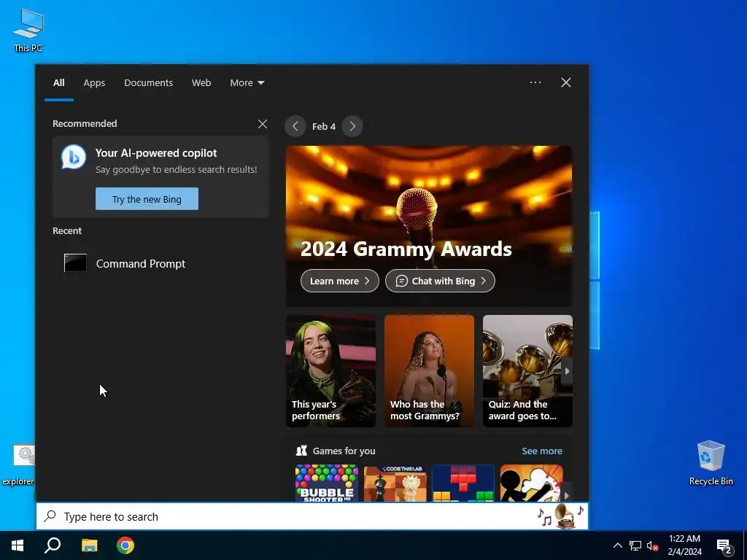Click the muted volume tray icon
This screenshot has width=747, height=560.
(x=653, y=545)
